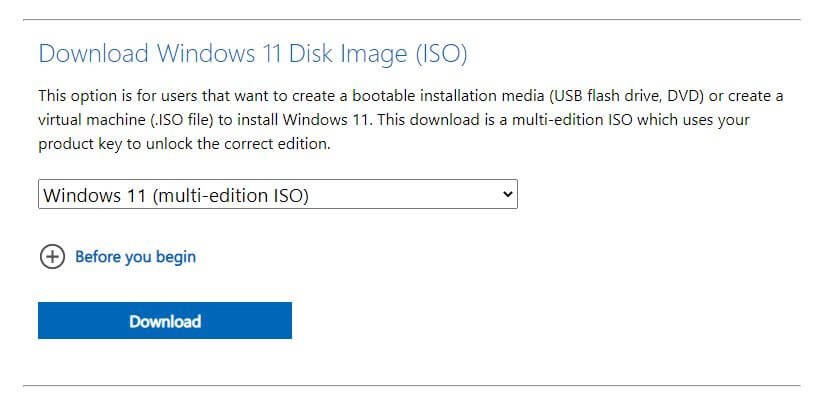Click the description paragraph's first line
Screen dimensions: 837x408
[410, 95]
